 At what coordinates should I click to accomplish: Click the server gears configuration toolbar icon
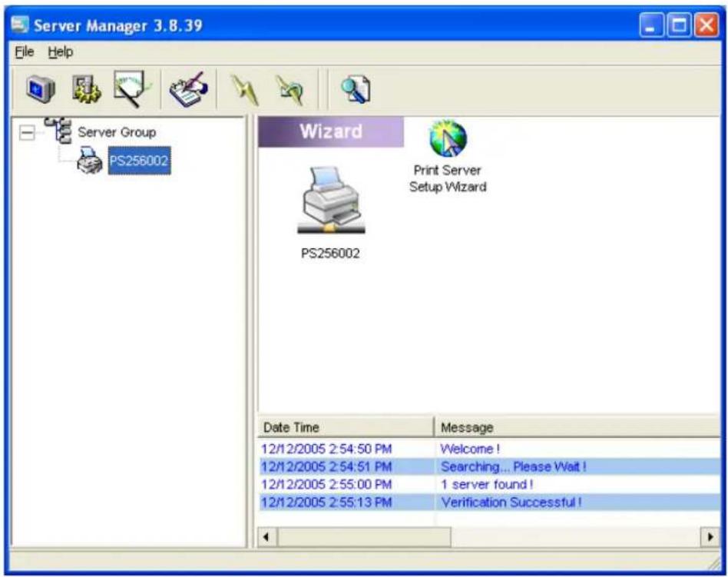(x=86, y=88)
